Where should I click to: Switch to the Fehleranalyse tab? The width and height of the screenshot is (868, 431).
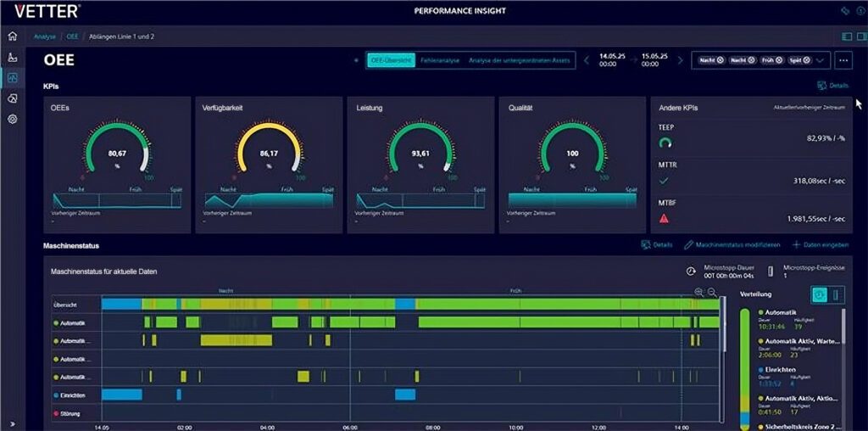pyautogui.click(x=439, y=60)
